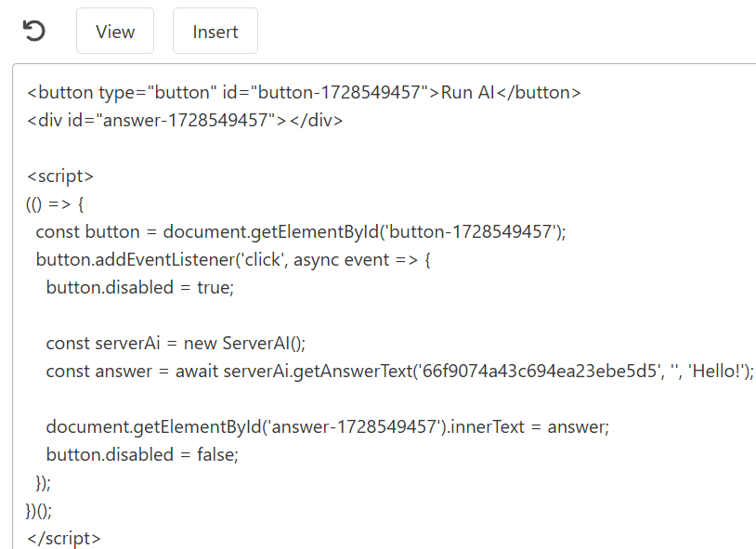Click the closing </script> tag
This screenshot has height=549, width=756.
point(64,538)
